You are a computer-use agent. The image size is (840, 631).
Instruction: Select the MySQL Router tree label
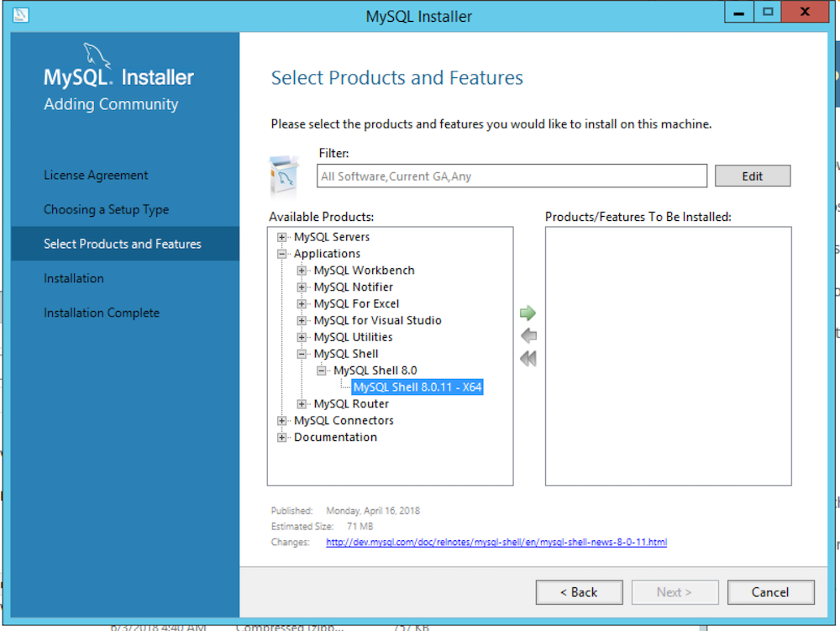pyautogui.click(x=351, y=404)
